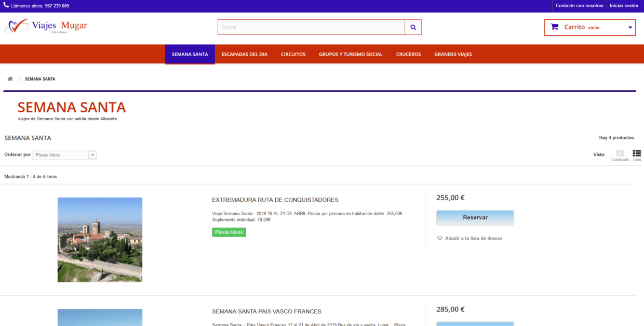Expand the Carrito dropdown arrow
The image size is (644, 326).
coord(630,28)
